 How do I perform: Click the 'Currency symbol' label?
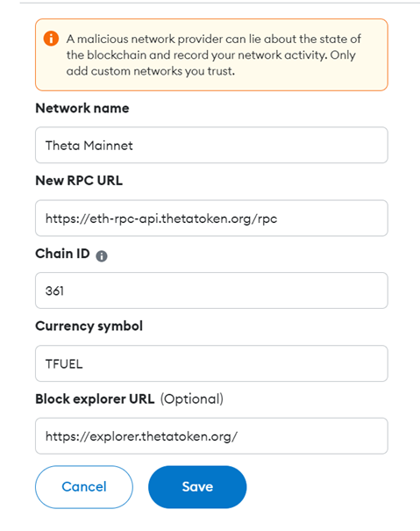(89, 326)
